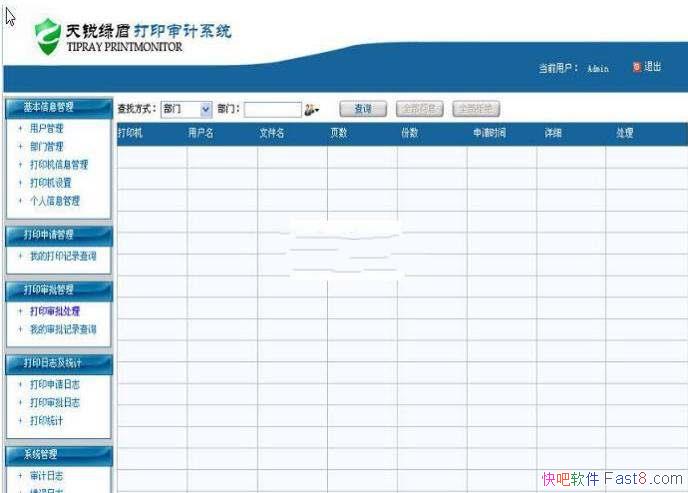Click the user picker icon beside 部门 field
This screenshot has width=688, height=493.
(311, 109)
